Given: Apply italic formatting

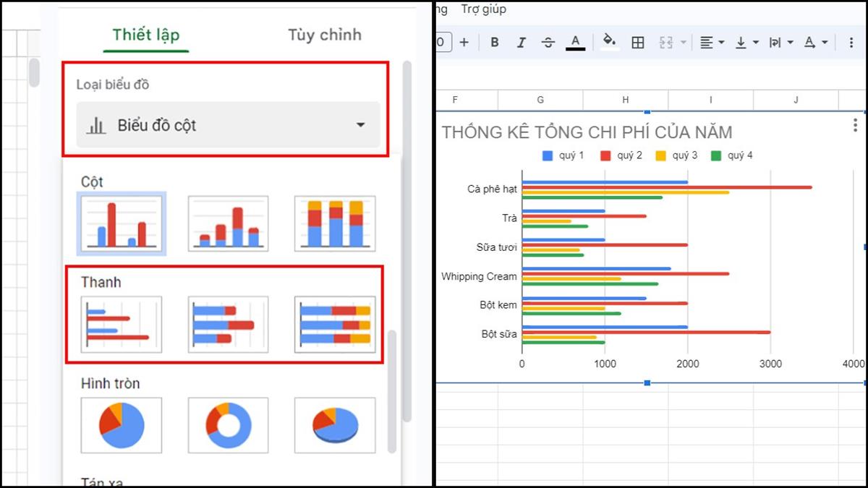Looking at the screenshot, I should click(x=521, y=43).
